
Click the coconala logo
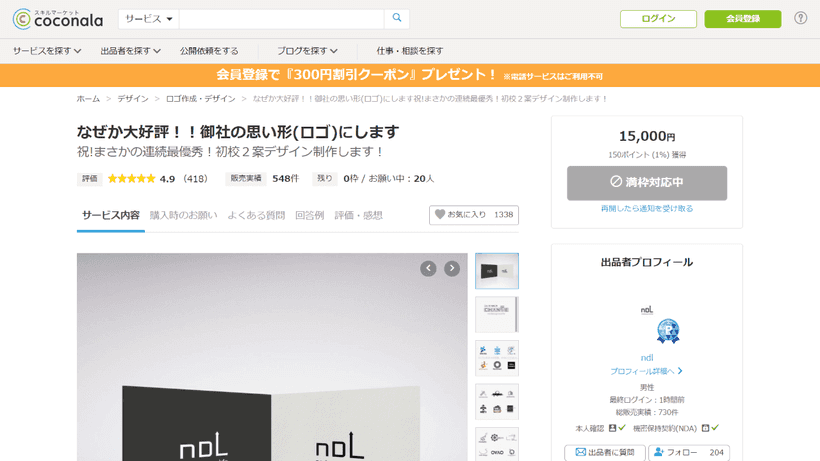click(58, 18)
